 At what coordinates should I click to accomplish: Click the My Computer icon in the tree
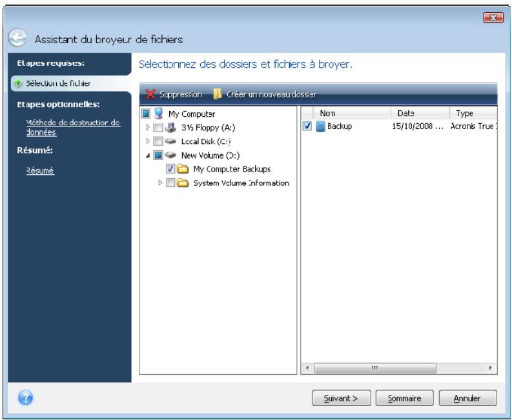(x=158, y=114)
